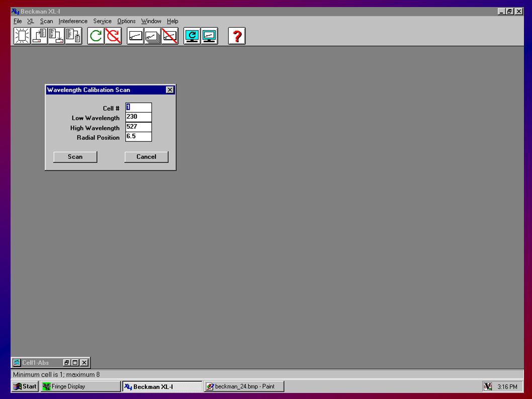Switch to beckman_24.bmp - Paint in taskbar
The width and height of the screenshot is (532, 399).
pyautogui.click(x=244, y=386)
